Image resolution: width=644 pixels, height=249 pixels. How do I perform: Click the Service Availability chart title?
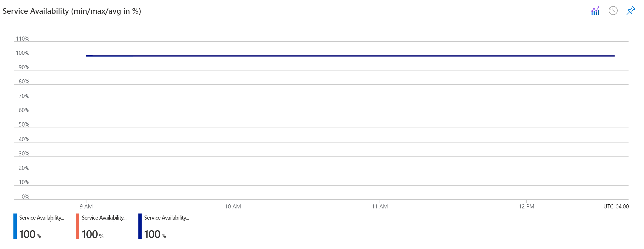72,11
